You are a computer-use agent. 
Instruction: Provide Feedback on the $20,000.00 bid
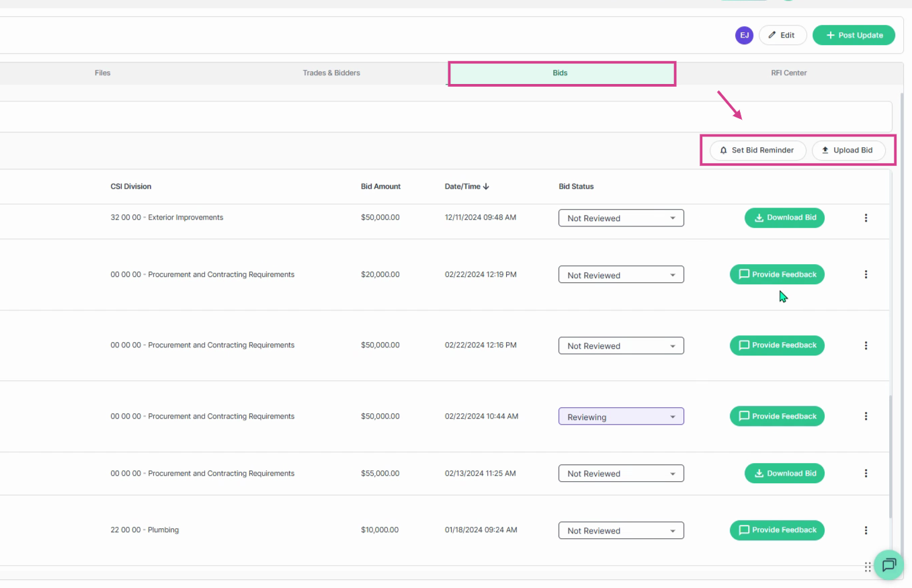tap(777, 274)
